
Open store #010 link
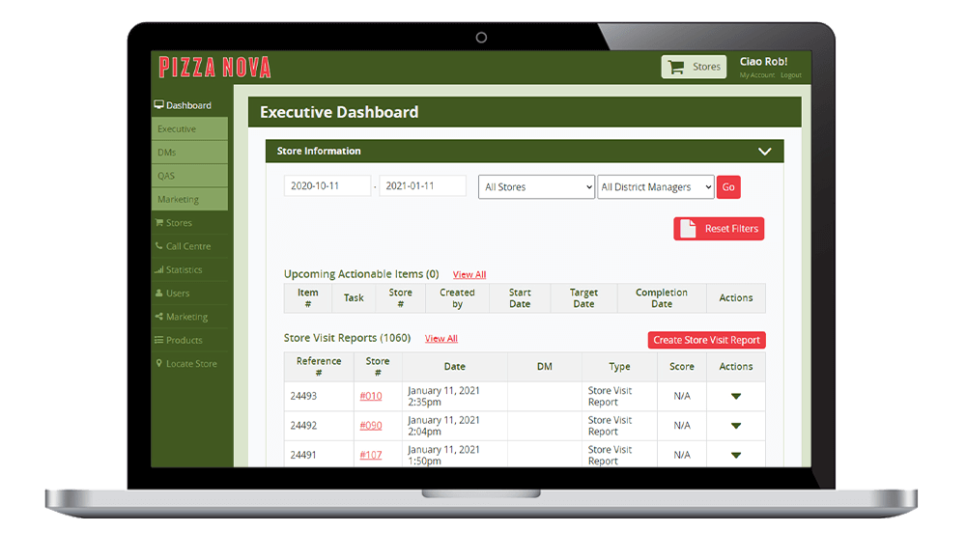(x=371, y=396)
